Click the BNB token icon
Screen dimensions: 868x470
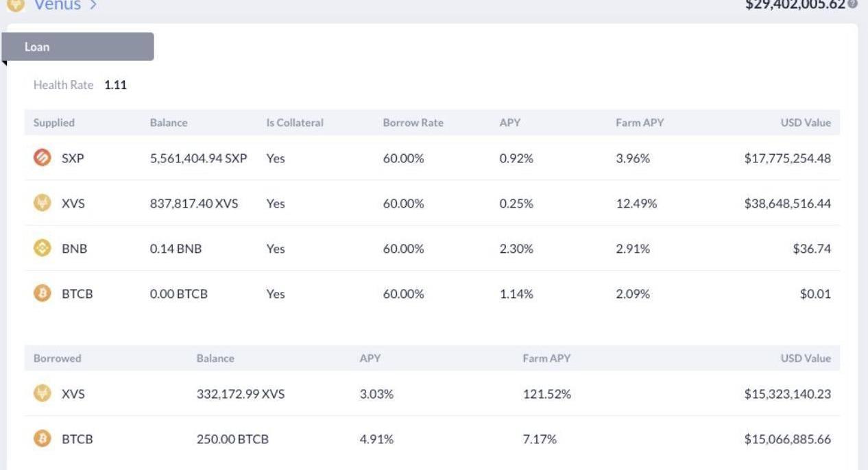pyautogui.click(x=43, y=249)
